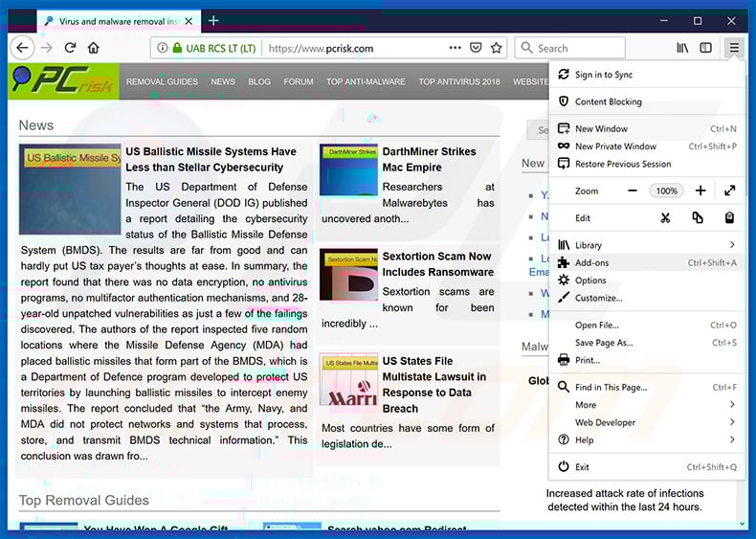This screenshot has width=756, height=539.
Task: Open Options in the menu
Action: (645, 280)
